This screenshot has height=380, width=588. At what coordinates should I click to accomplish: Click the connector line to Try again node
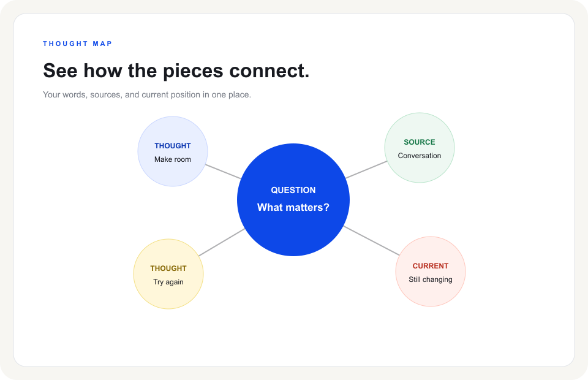tap(222, 242)
